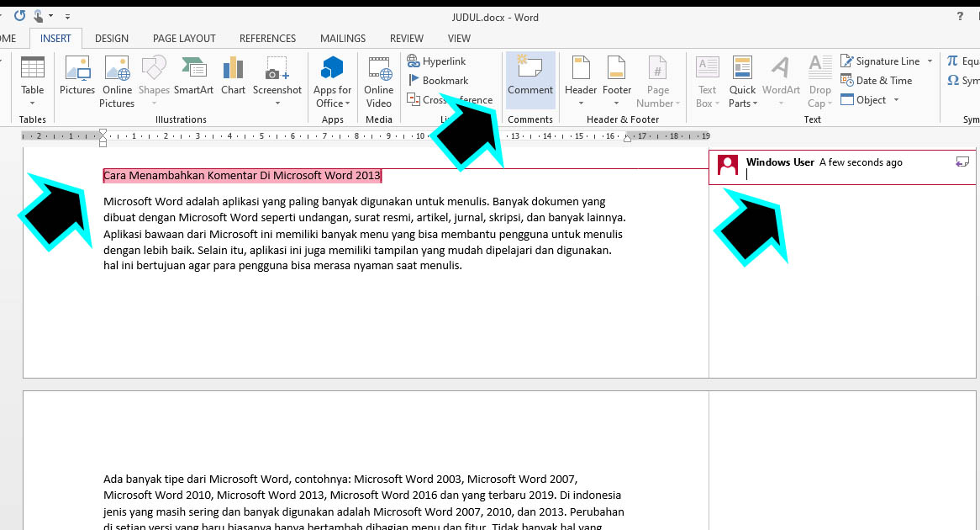This screenshot has width=980, height=530.
Task: Add a Bookmark from the Links group
Action: (x=437, y=81)
